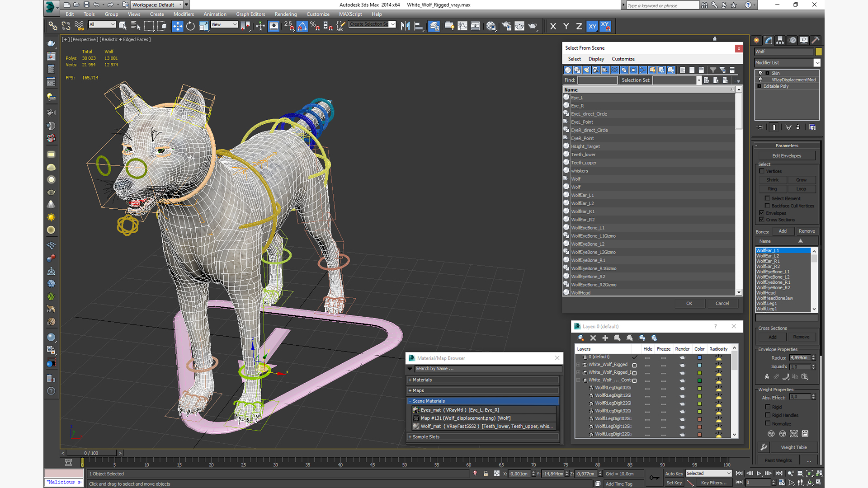Open the reference coordinate View dropdown

click(x=224, y=24)
